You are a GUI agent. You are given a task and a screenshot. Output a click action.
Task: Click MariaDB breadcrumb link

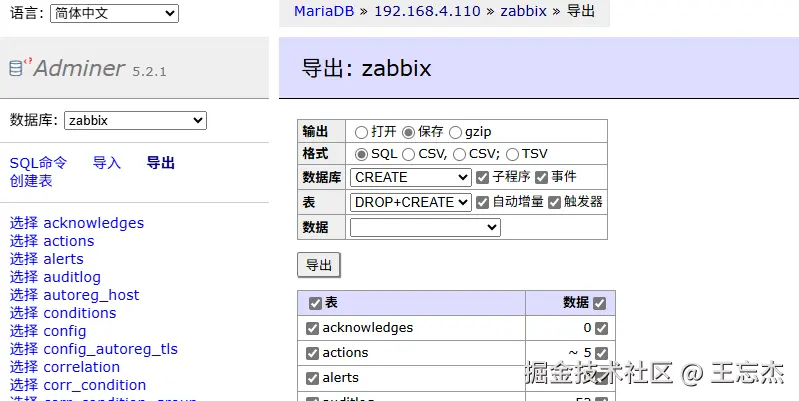(x=324, y=11)
